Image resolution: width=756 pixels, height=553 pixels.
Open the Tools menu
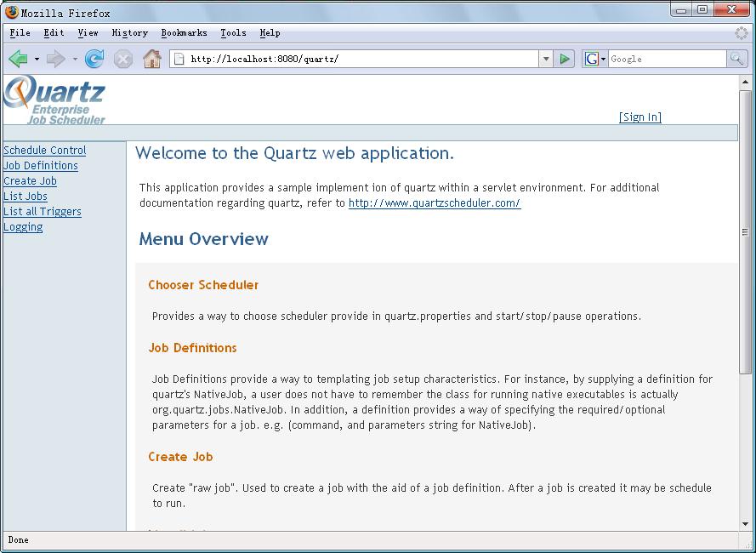point(233,33)
